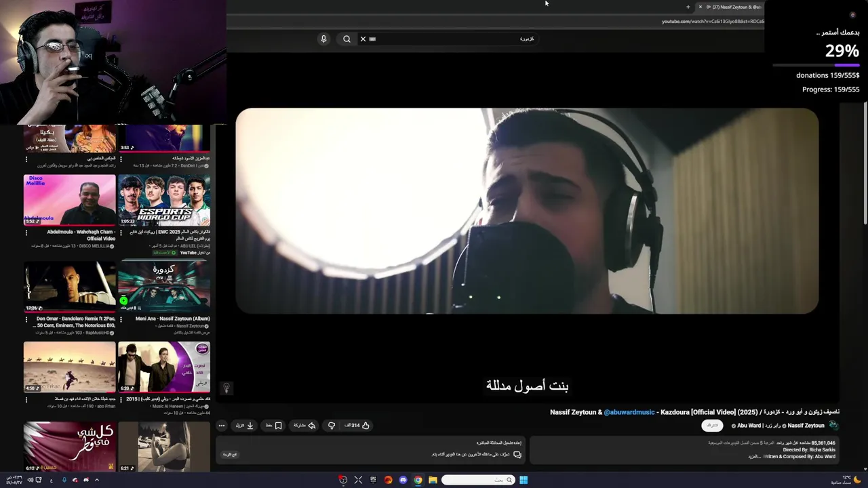
Task: Click the YouTube search magnifier icon
Action: click(x=347, y=39)
